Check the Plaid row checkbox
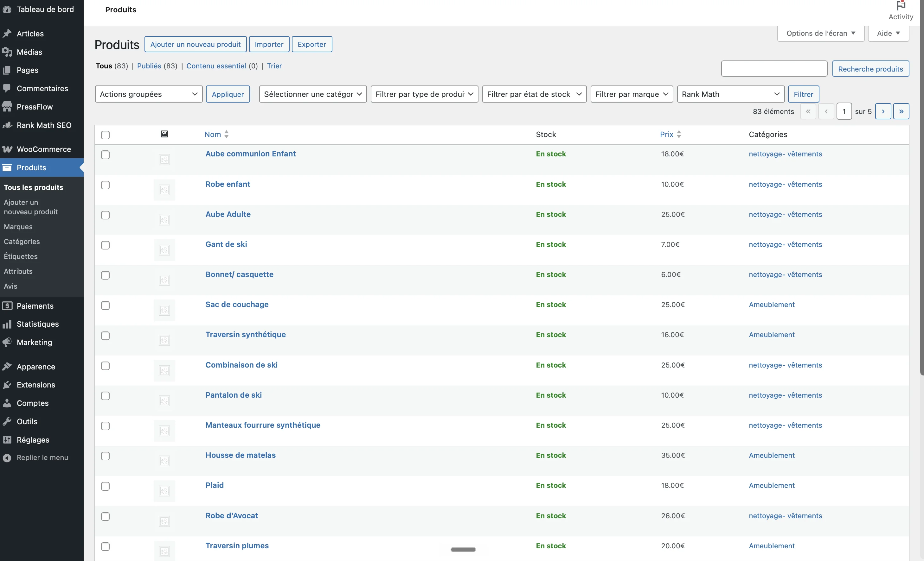924x561 pixels. [106, 486]
